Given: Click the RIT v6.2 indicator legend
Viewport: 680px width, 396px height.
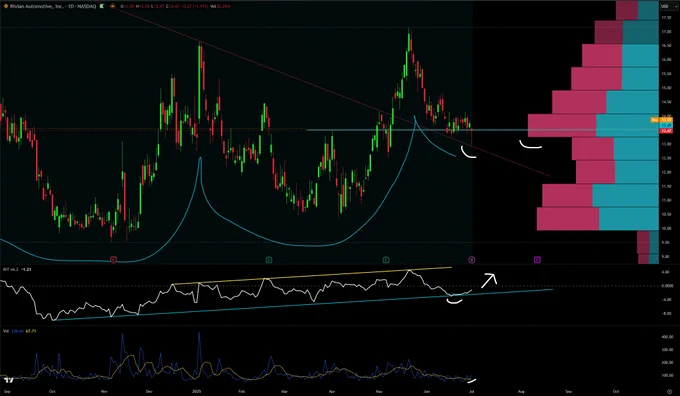Looking at the screenshot, I should 11,269.
